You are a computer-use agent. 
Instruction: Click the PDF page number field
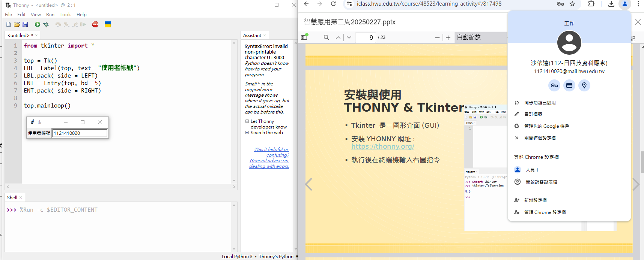click(x=365, y=37)
